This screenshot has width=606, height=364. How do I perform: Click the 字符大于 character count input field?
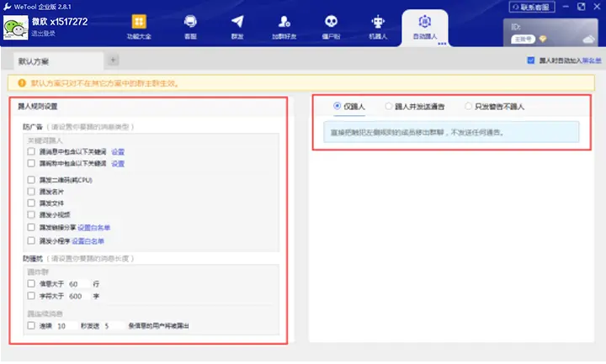point(79,296)
